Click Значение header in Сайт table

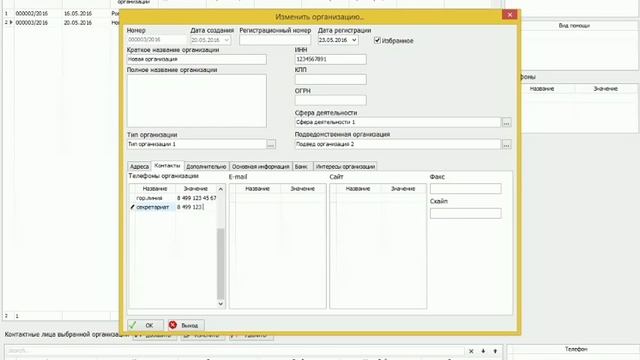(x=403, y=189)
